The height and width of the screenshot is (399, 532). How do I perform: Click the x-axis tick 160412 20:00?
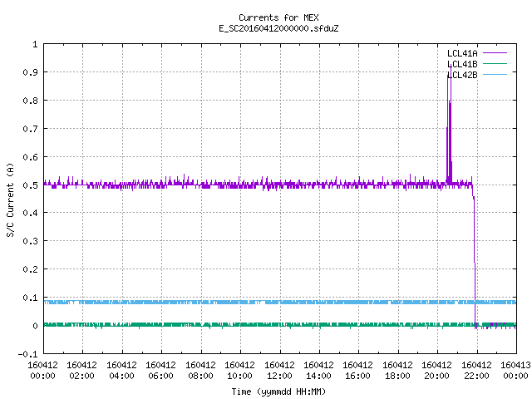pyautogui.click(x=437, y=370)
